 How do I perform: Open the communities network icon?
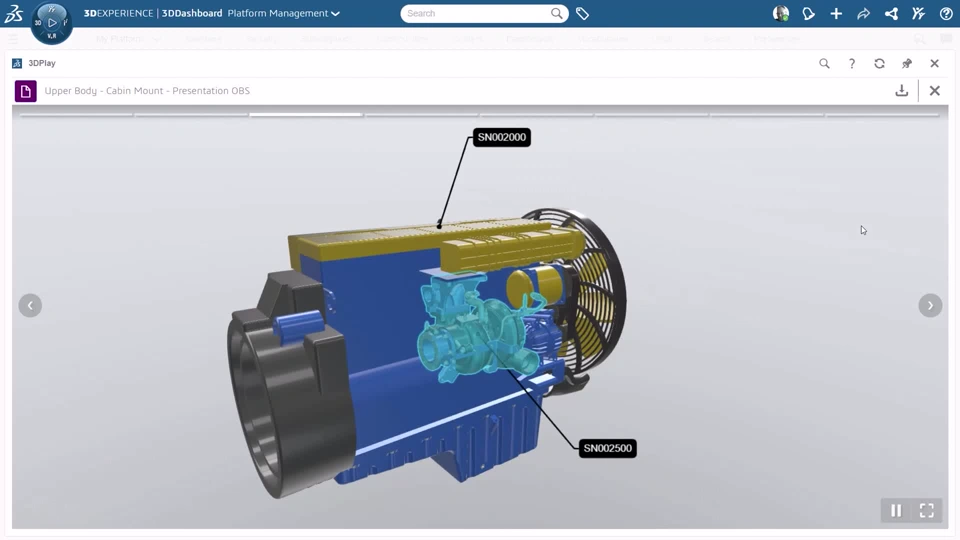(x=891, y=13)
